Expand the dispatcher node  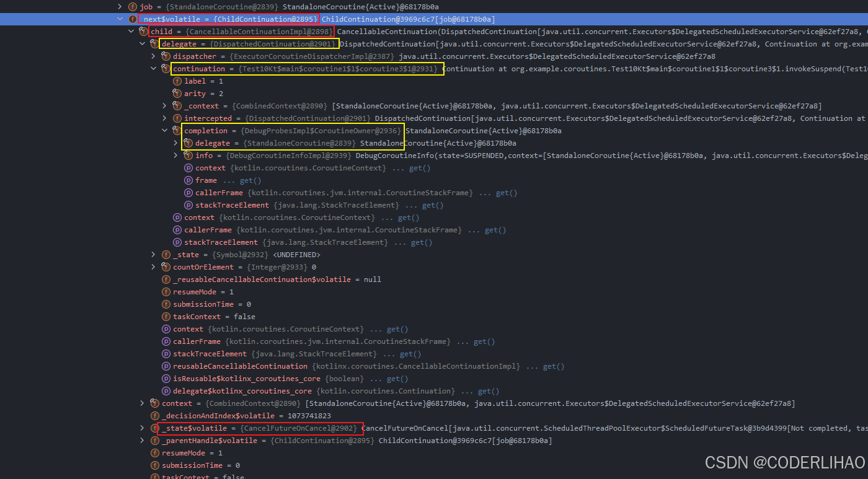click(154, 56)
